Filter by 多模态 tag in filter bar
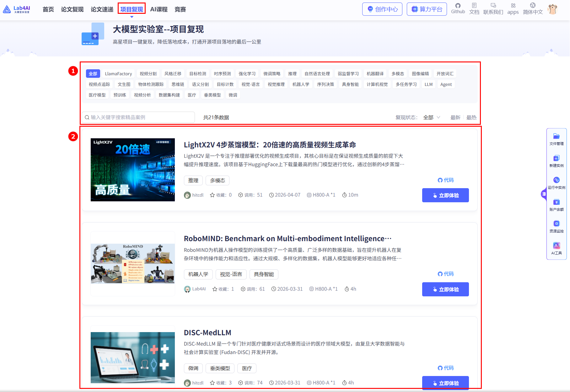This screenshot has height=392, width=570. (x=398, y=74)
